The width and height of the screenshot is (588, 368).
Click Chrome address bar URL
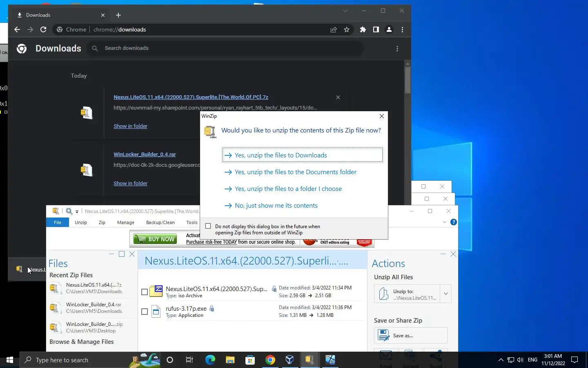pyautogui.click(x=120, y=29)
